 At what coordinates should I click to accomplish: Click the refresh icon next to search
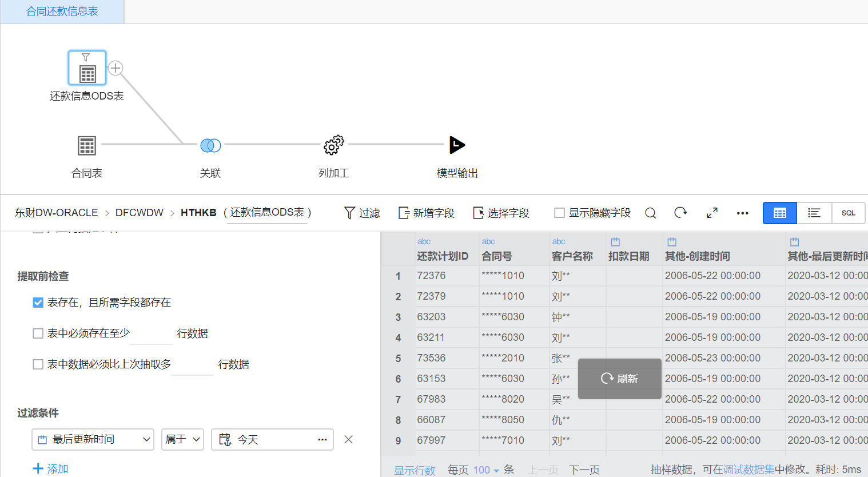(x=680, y=212)
